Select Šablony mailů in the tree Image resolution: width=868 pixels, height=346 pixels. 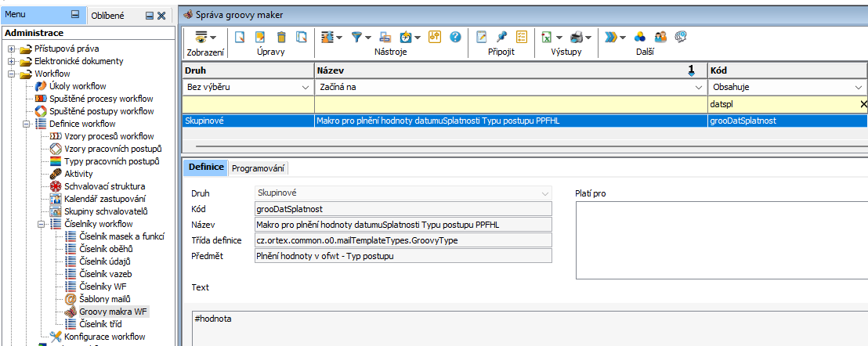click(x=105, y=299)
